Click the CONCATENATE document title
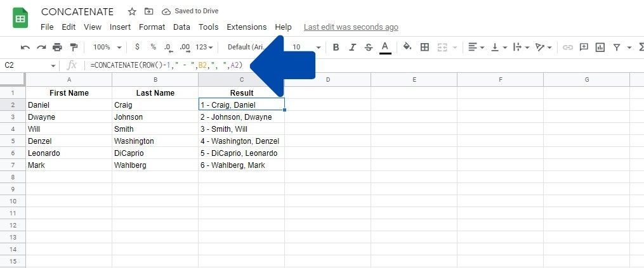644x268 pixels. point(77,11)
